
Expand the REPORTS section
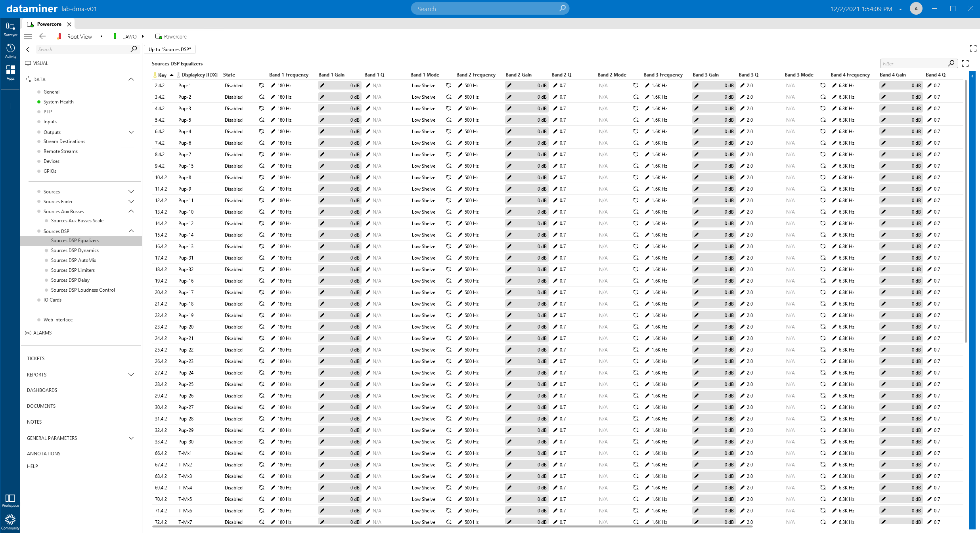click(131, 374)
